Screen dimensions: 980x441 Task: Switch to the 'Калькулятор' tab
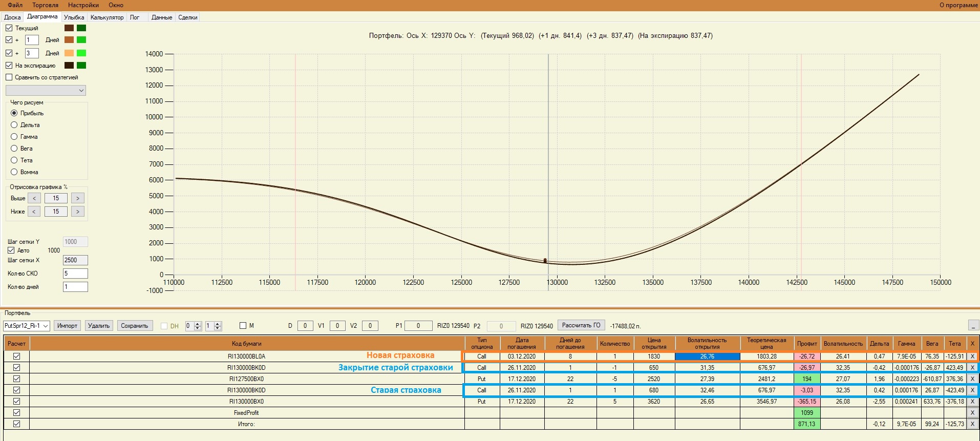(x=107, y=17)
